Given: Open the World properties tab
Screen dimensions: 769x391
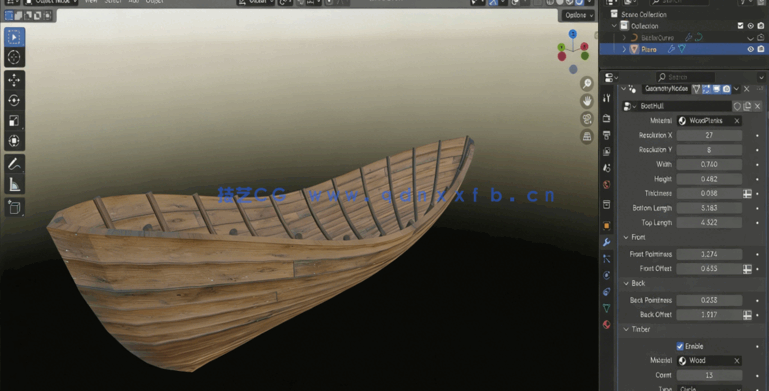Looking at the screenshot, I should pos(607,184).
